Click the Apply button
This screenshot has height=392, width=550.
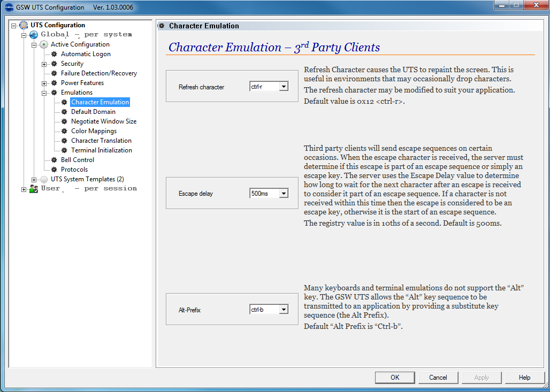coord(482,377)
